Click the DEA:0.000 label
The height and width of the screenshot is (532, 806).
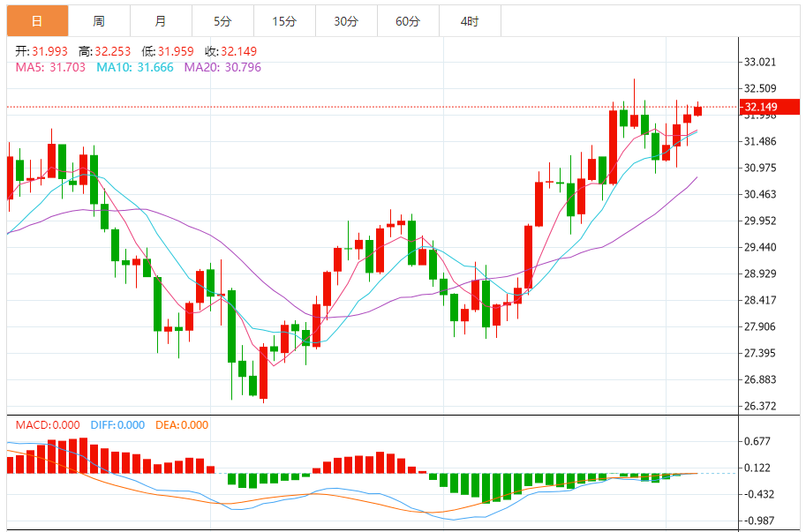tap(182, 425)
